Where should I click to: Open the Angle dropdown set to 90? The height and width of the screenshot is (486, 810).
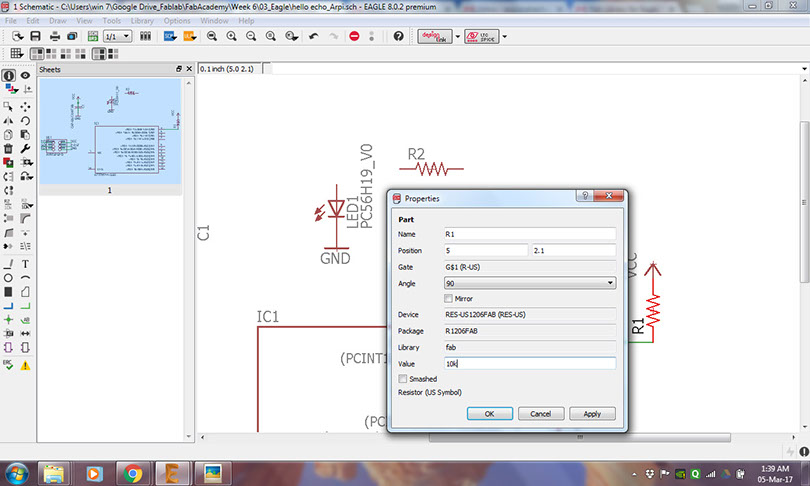coord(529,283)
